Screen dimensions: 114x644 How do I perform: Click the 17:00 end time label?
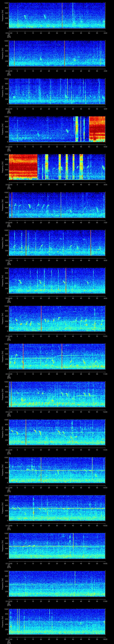105,601
